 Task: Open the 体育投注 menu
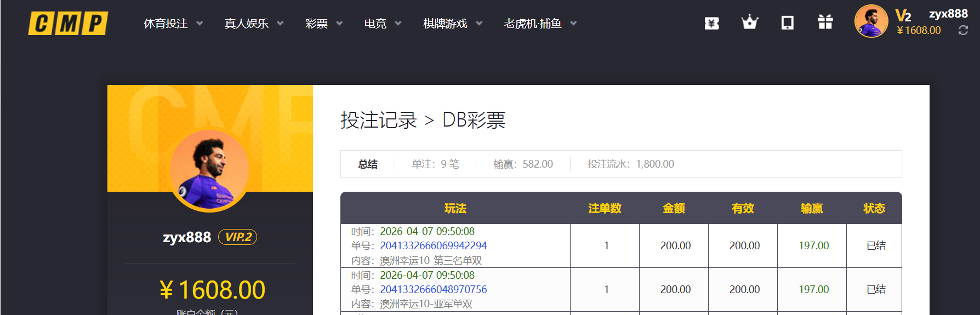tap(166, 24)
